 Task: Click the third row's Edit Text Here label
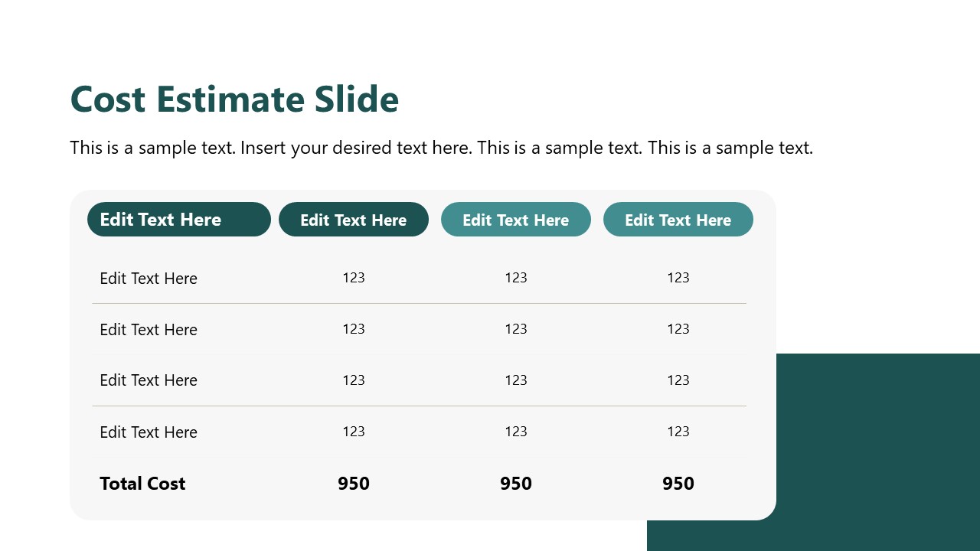click(x=149, y=380)
